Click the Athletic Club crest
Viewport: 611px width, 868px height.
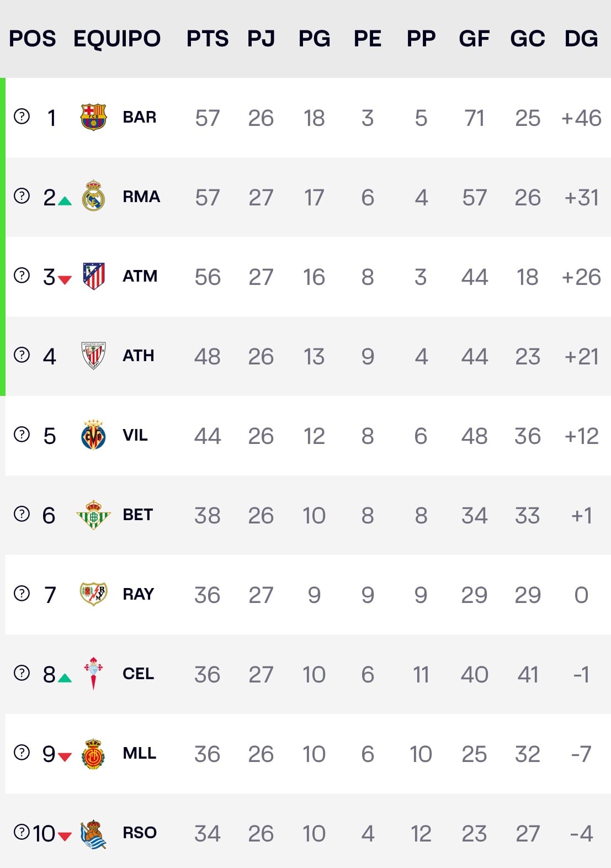(93, 356)
